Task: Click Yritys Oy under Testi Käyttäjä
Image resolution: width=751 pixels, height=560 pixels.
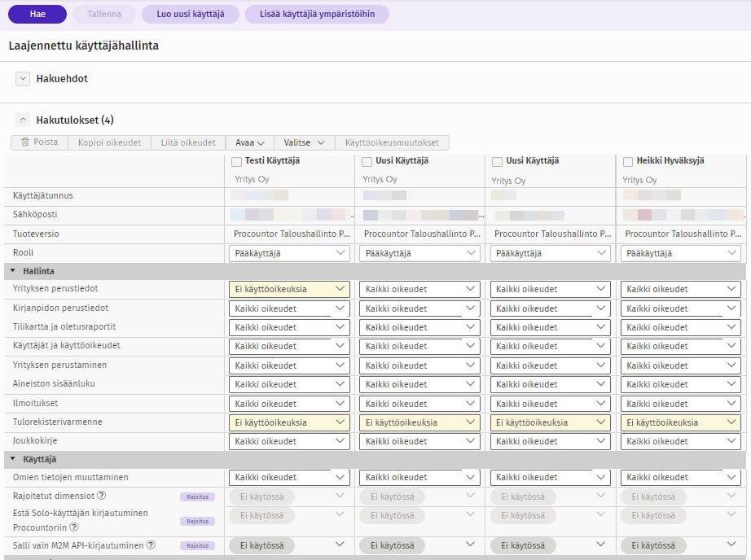Action: tap(252, 180)
